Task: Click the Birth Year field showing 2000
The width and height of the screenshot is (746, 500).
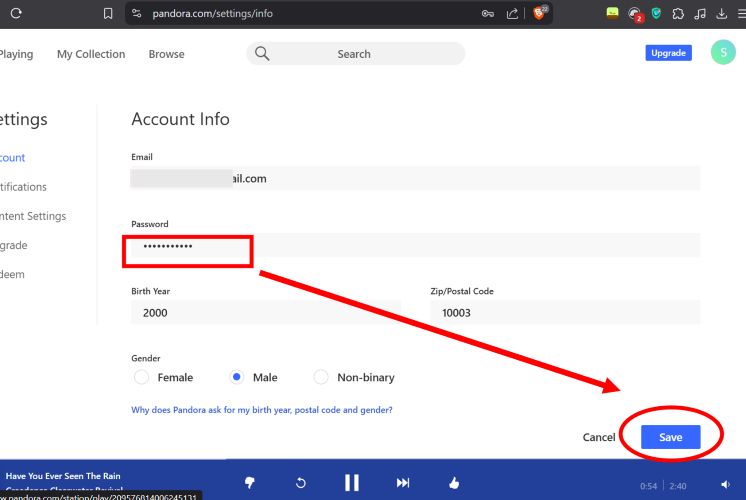Action: tap(266, 313)
